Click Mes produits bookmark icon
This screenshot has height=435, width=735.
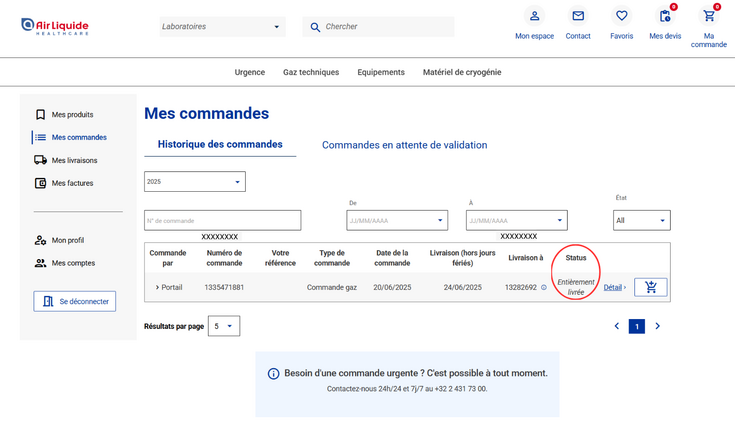[40, 114]
